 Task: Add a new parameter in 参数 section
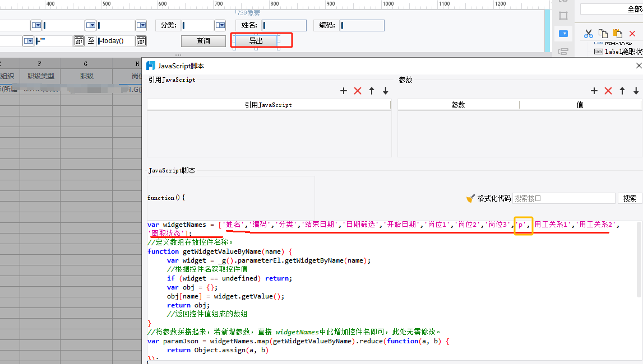pos(594,91)
